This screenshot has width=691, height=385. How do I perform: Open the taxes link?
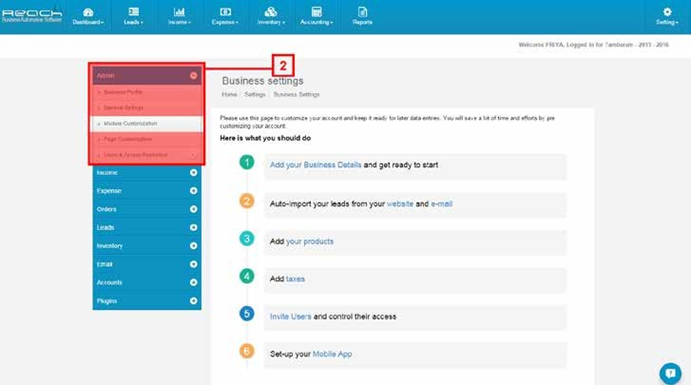(295, 279)
